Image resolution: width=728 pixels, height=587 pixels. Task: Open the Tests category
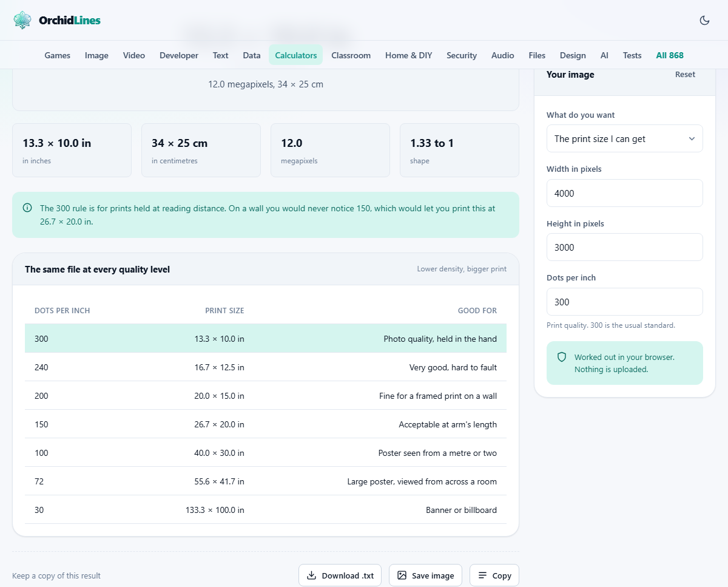[x=632, y=55]
